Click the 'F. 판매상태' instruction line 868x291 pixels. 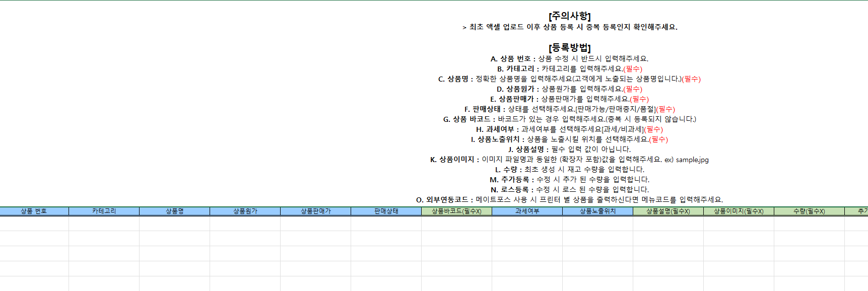(x=570, y=109)
